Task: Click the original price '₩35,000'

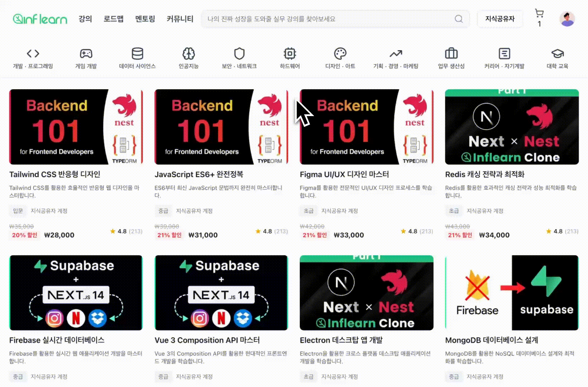Action: point(22,226)
